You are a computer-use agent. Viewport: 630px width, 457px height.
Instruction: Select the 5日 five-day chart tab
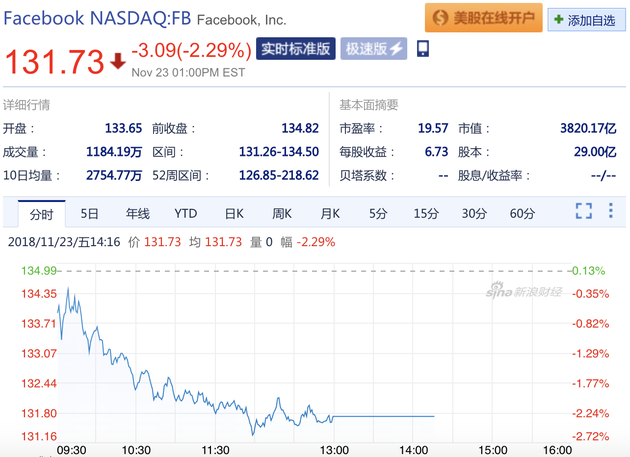click(x=90, y=213)
